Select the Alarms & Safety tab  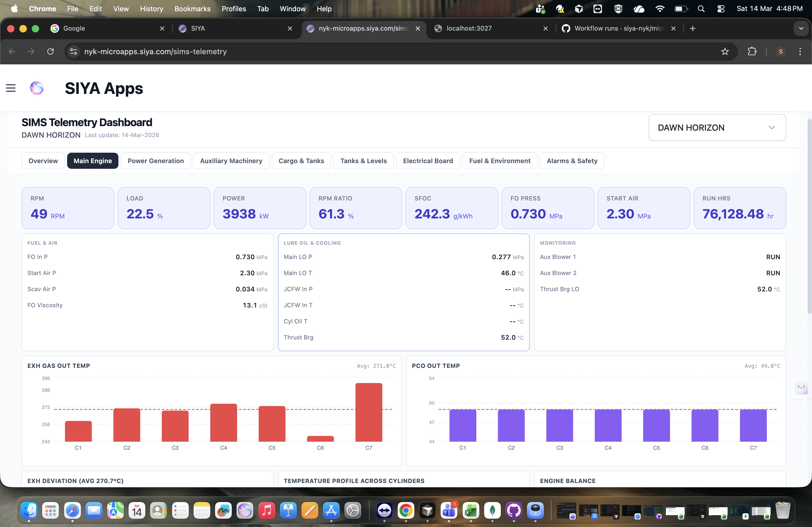point(572,161)
